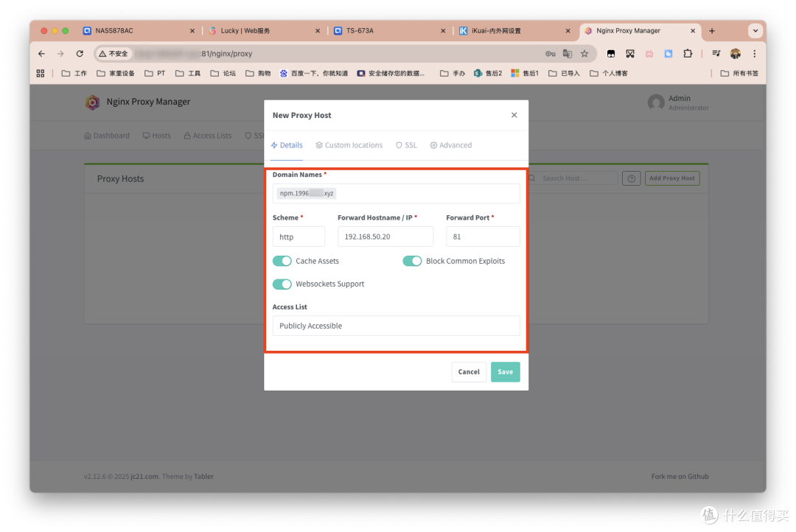Click the Forward Port field
Viewport: 796px width, 532px height.
[483, 237]
